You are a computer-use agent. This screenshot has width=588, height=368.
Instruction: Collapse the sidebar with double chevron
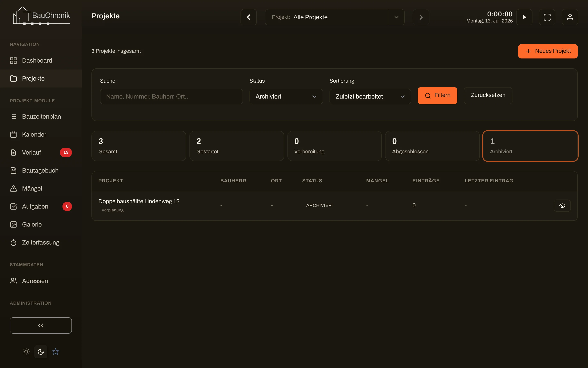pyautogui.click(x=41, y=325)
